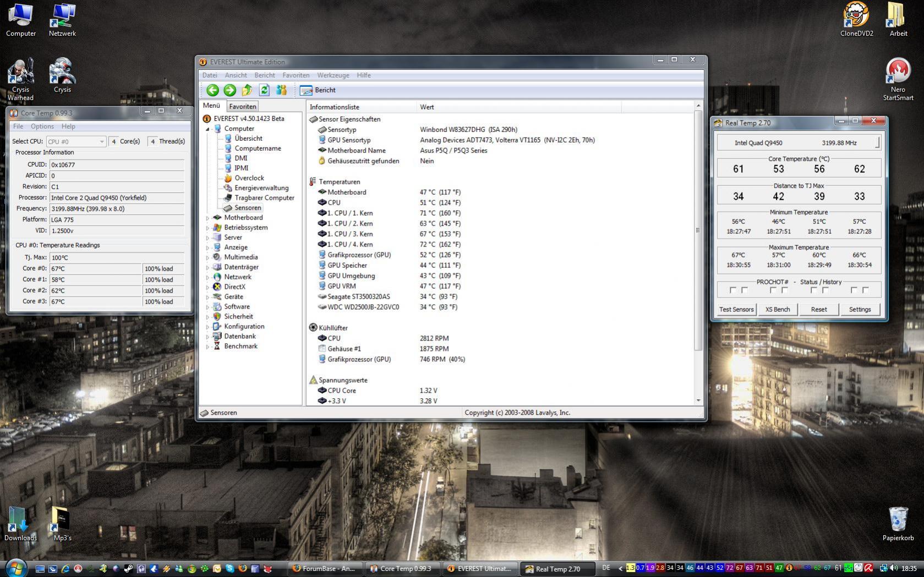The width and height of the screenshot is (924, 577).
Task: Select the Crysis desktop shortcut
Action: point(62,75)
